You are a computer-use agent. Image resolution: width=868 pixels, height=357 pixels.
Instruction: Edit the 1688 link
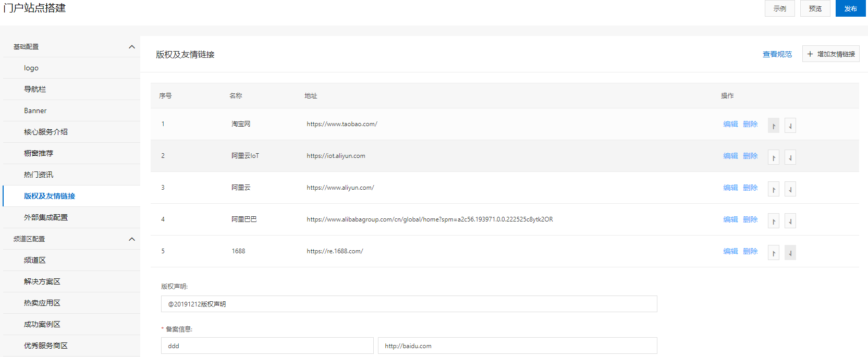click(730, 251)
